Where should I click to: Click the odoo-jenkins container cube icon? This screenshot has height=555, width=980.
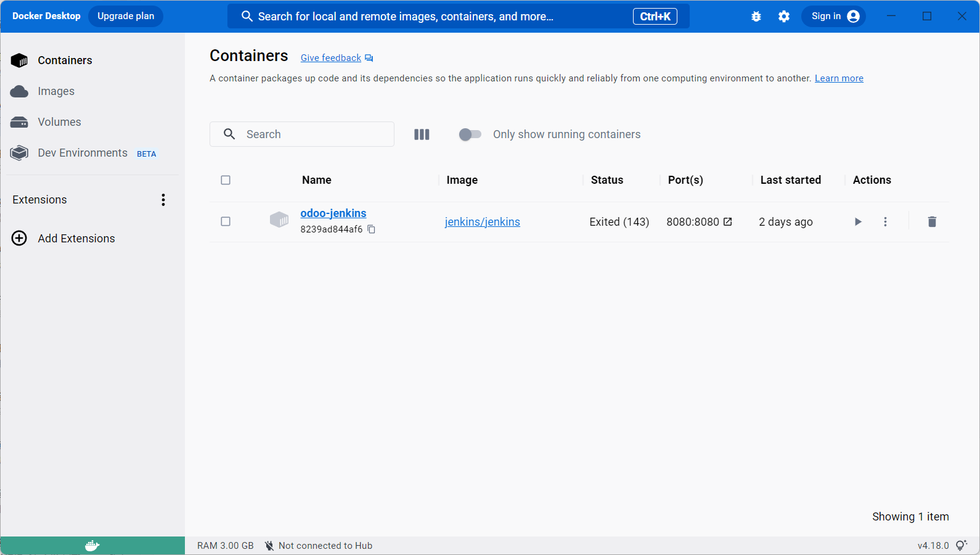pyautogui.click(x=279, y=220)
